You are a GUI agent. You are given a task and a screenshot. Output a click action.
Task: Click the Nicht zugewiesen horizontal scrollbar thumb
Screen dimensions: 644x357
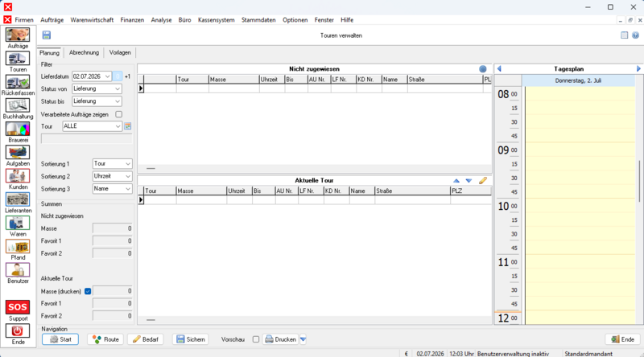pyautogui.click(x=151, y=168)
